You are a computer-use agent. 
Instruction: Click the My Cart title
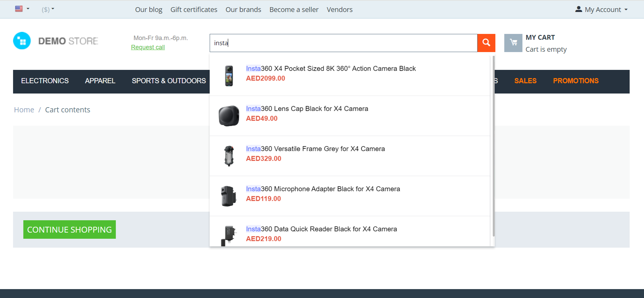540,37
